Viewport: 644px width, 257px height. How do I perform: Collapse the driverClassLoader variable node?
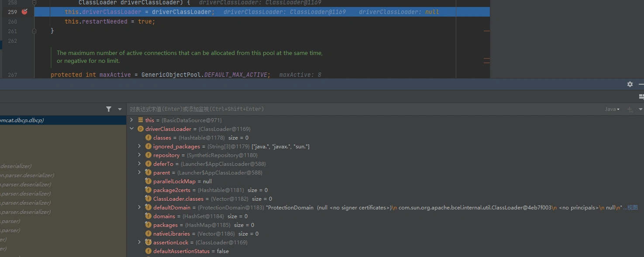click(x=132, y=129)
